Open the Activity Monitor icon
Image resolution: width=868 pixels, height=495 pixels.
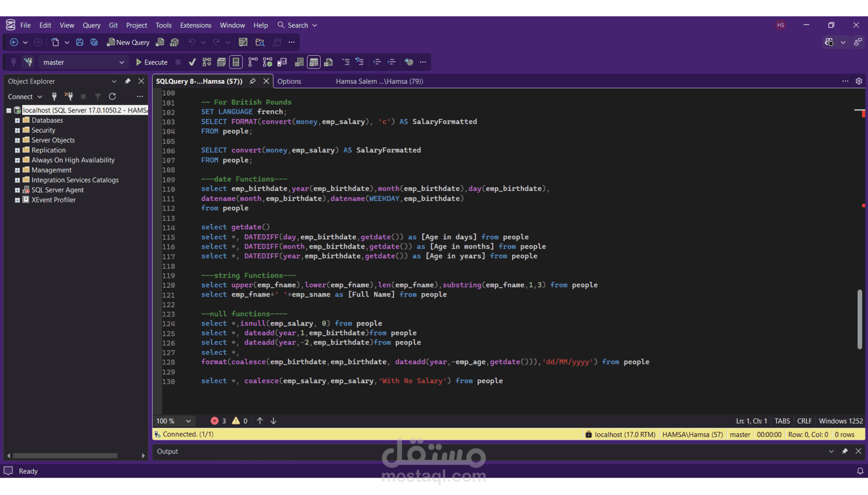pos(244,42)
